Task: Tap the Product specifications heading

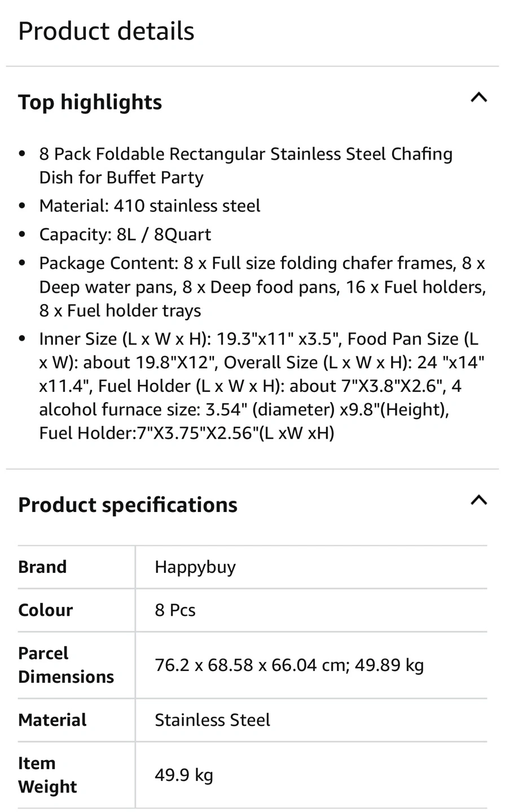Action: click(x=128, y=505)
